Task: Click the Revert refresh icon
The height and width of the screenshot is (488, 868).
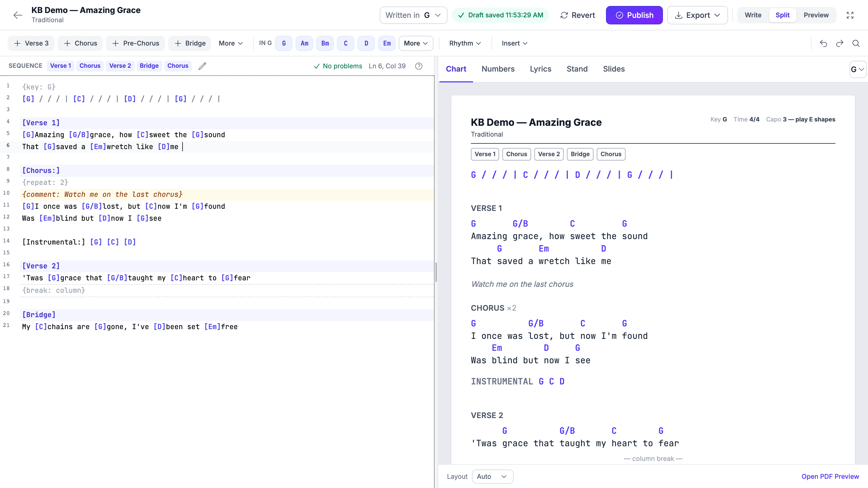Action: (x=564, y=15)
